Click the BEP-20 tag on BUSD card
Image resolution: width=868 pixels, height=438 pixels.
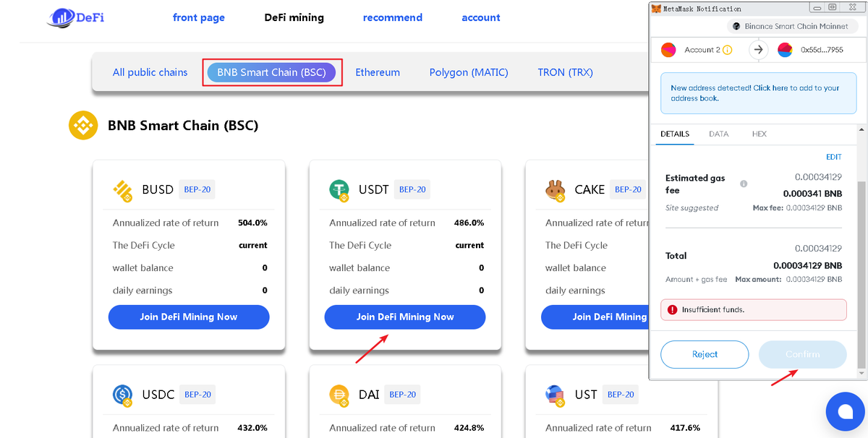[197, 190]
